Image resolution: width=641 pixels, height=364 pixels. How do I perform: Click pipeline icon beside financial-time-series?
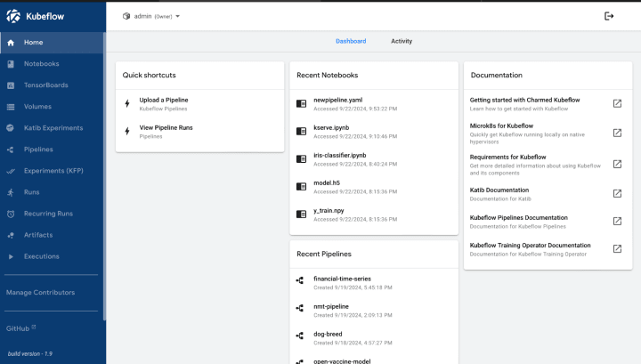click(300, 280)
